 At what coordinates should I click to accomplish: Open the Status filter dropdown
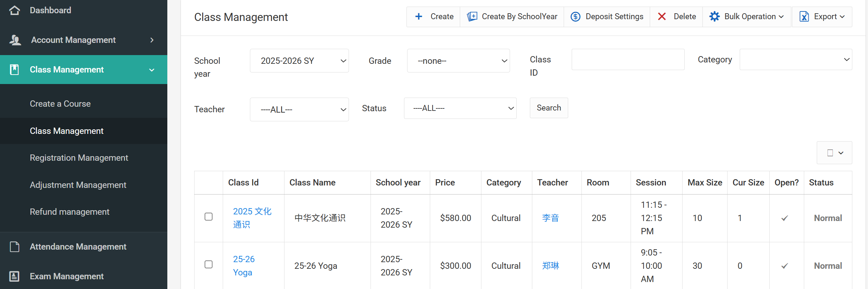coord(460,108)
